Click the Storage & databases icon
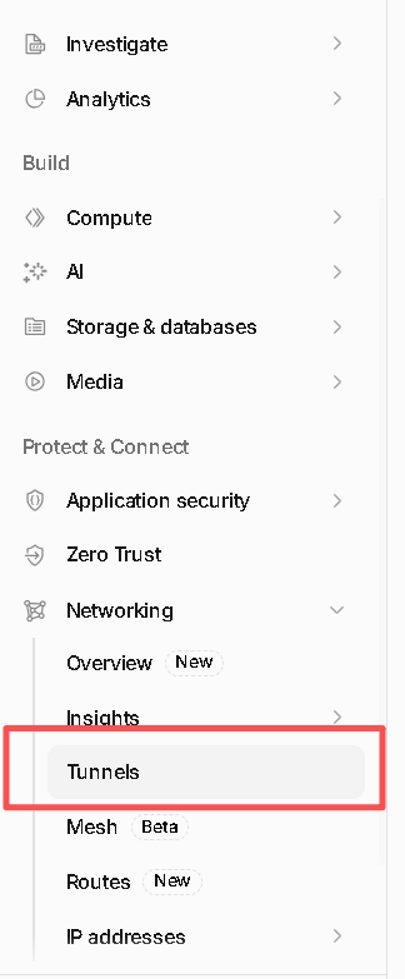405x979 pixels. coord(34,327)
